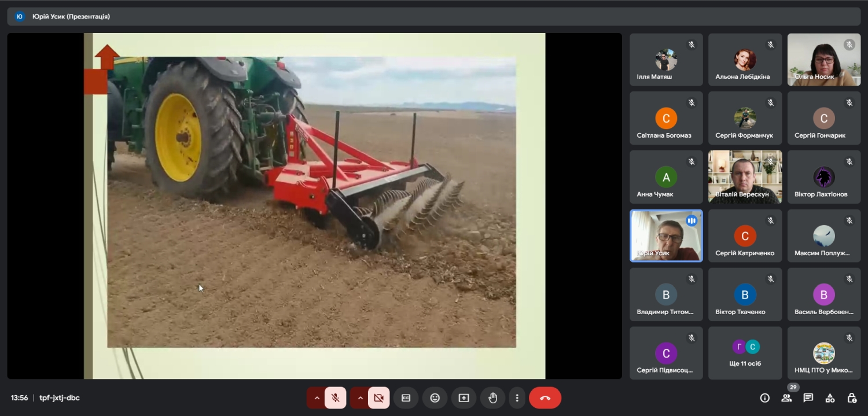
Task: Click the present screen button
Action: pyautogui.click(x=464, y=398)
